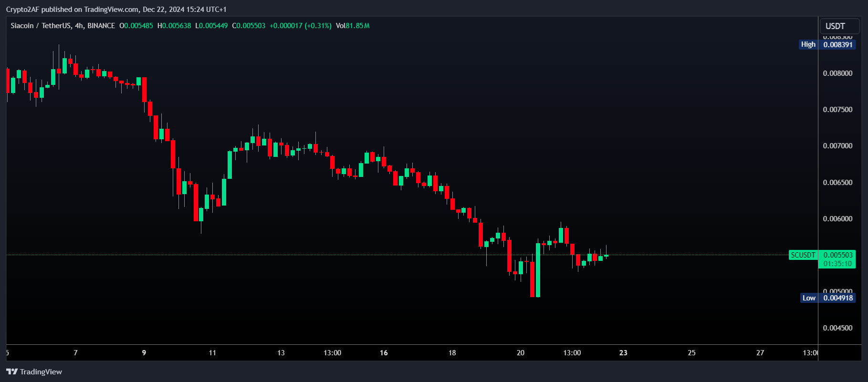Click the published-by header text
The width and height of the screenshot is (868, 382).
(116, 10)
